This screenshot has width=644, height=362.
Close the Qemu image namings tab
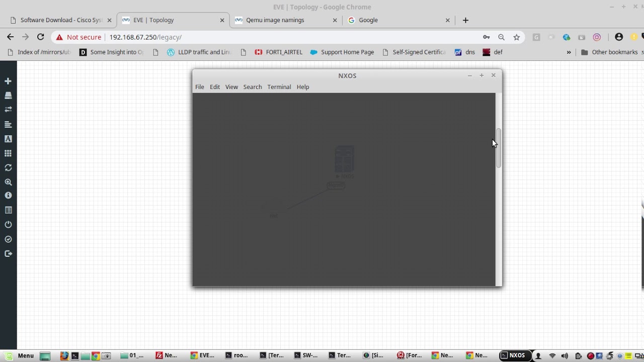[x=335, y=20]
